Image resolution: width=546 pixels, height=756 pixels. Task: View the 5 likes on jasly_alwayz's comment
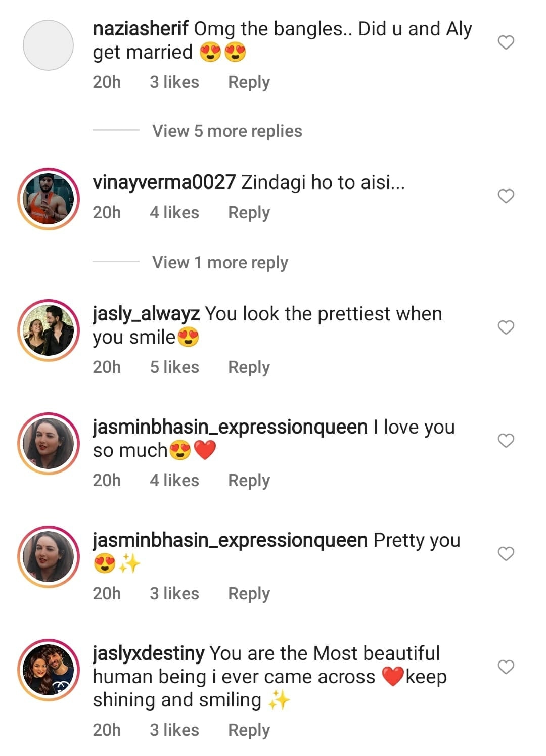click(174, 367)
